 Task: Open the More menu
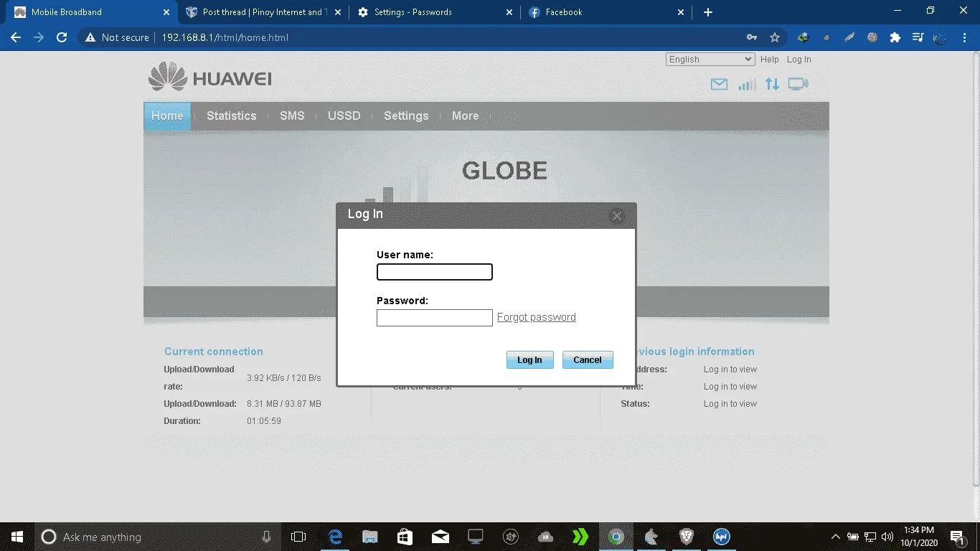pos(465,116)
